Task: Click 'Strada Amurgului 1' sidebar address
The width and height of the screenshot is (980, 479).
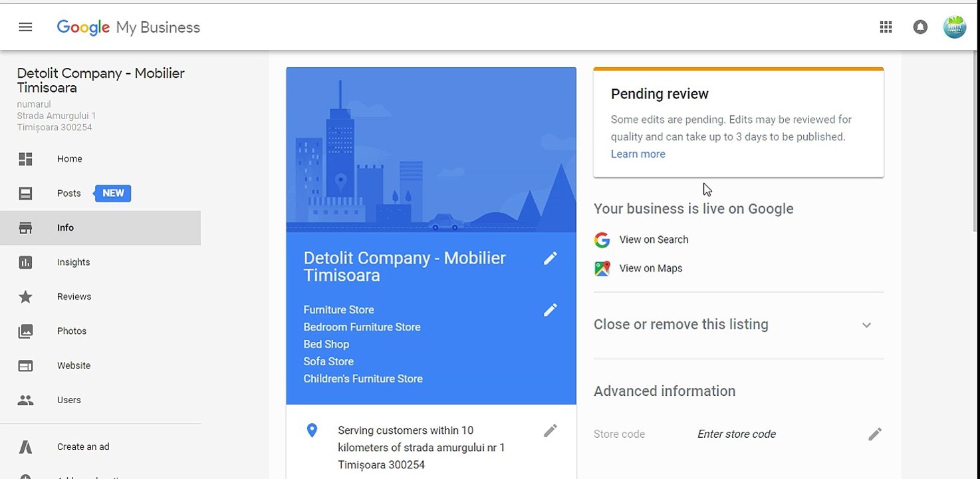Action: 57,116
